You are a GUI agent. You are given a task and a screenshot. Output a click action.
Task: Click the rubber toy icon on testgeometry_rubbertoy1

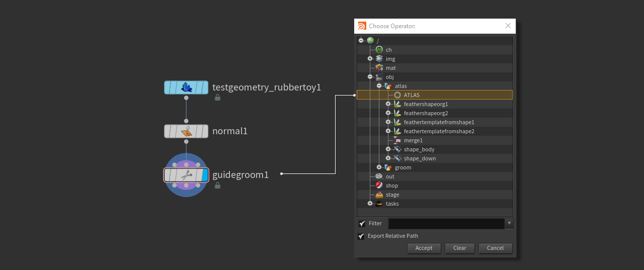[187, 87]
